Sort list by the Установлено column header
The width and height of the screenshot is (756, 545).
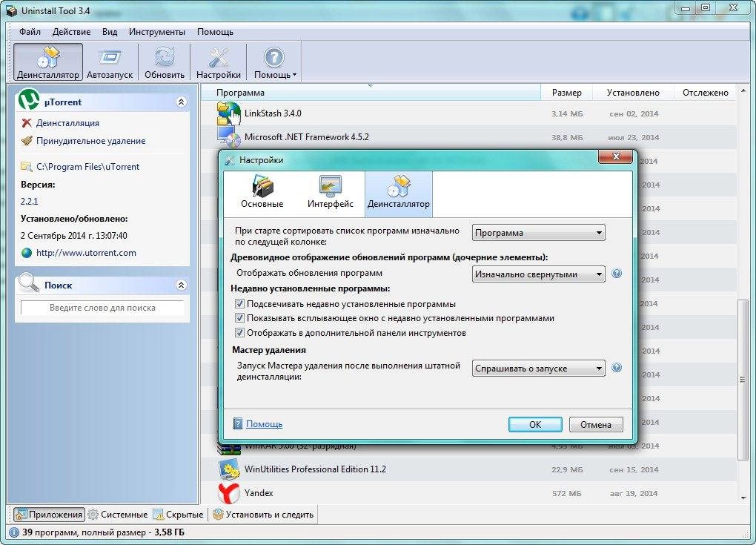tap(632, 93)
